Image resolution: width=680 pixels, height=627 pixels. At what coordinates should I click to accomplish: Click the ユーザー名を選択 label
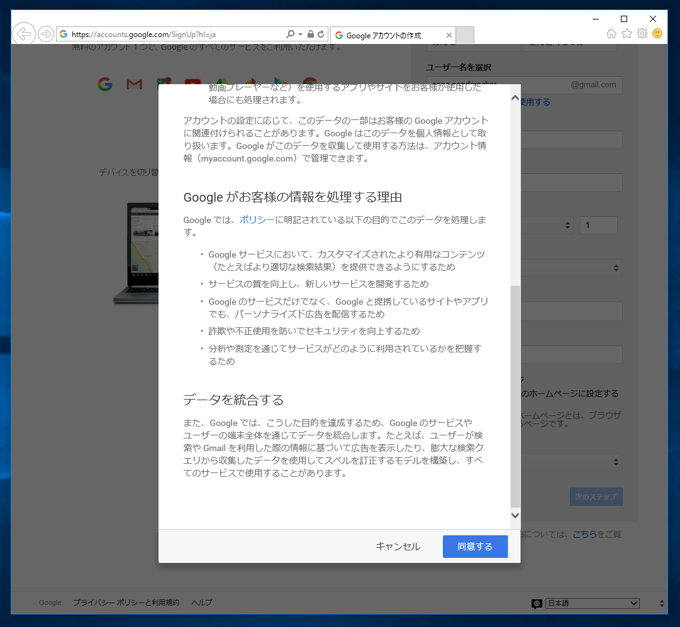pos(459,67)
